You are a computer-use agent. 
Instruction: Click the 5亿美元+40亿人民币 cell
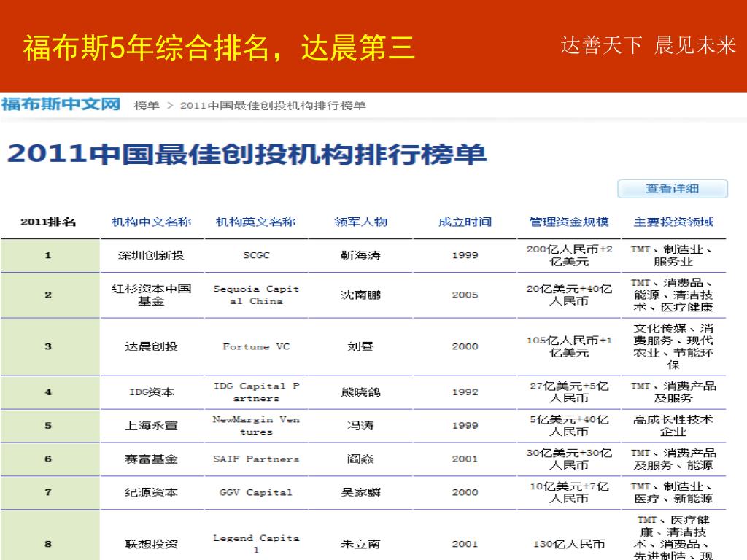coord(569,426)
